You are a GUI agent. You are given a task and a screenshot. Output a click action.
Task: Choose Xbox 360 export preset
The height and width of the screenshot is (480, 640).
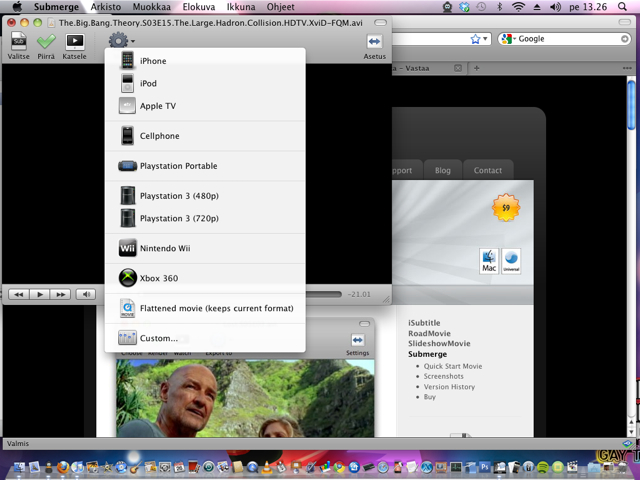coord(205,278)
